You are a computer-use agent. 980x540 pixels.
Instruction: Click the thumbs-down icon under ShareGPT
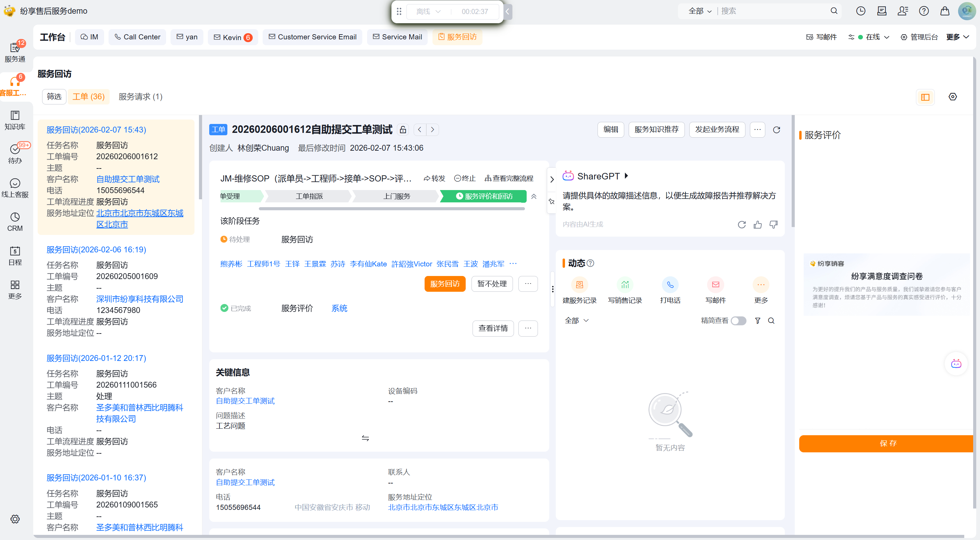pos(774,225)
